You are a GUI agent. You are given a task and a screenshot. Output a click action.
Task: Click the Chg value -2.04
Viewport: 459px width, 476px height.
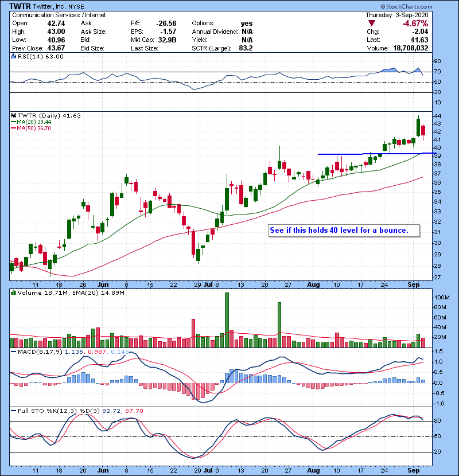click(420, 32)
